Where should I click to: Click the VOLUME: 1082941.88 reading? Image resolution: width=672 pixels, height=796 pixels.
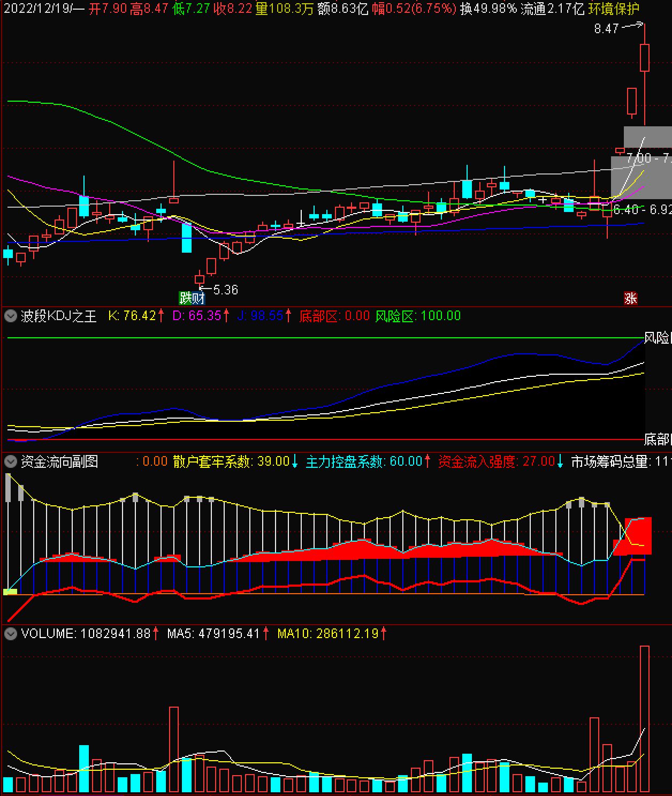90,634
